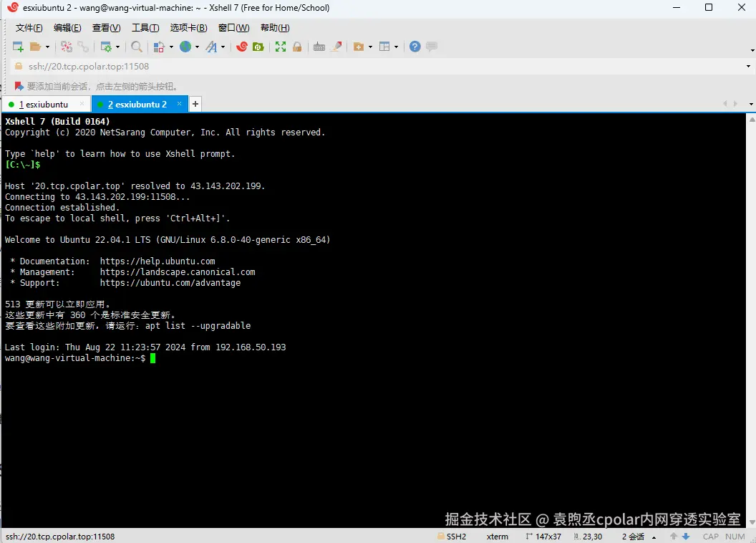The height and width of the screenshot is (543, 756).
Task: Click the Layout panes icon
Action: [x=384, y=47]
